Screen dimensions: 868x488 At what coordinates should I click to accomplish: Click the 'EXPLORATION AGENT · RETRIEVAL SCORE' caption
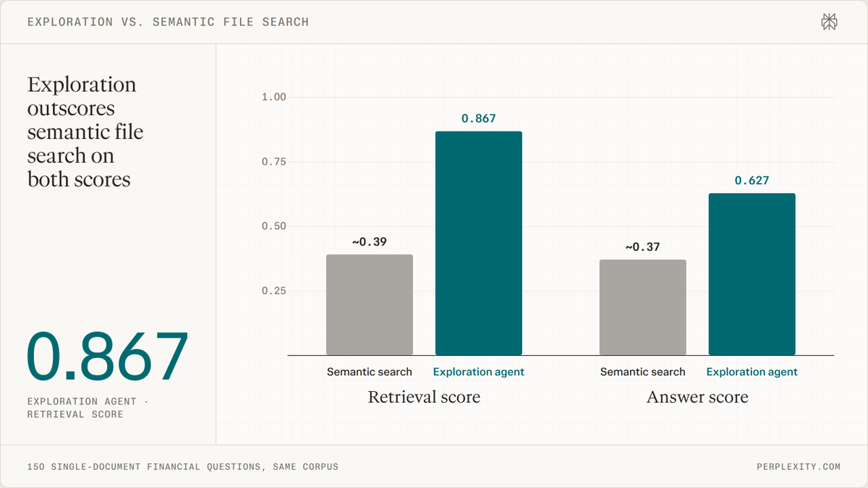[87, 408]
